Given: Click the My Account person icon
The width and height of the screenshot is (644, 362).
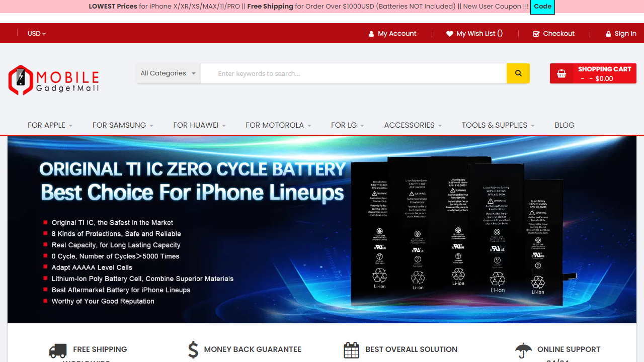Looking at the screenshot, I should [371, 34].
